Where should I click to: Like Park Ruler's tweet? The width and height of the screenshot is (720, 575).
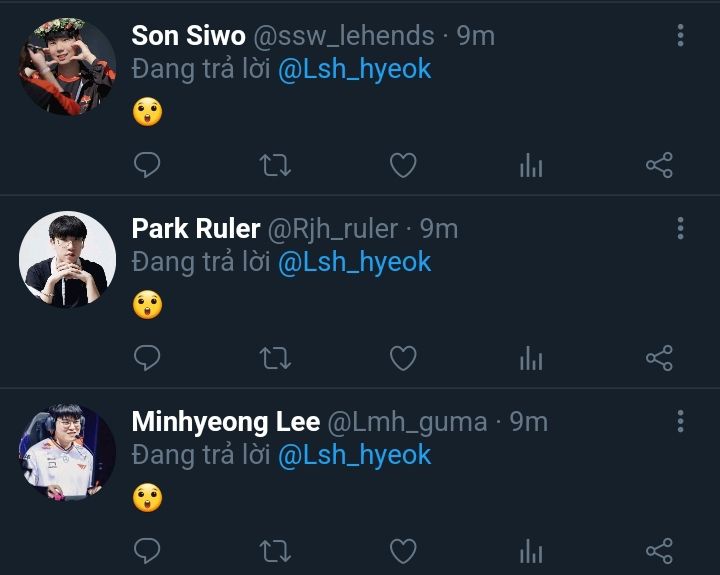403,358
